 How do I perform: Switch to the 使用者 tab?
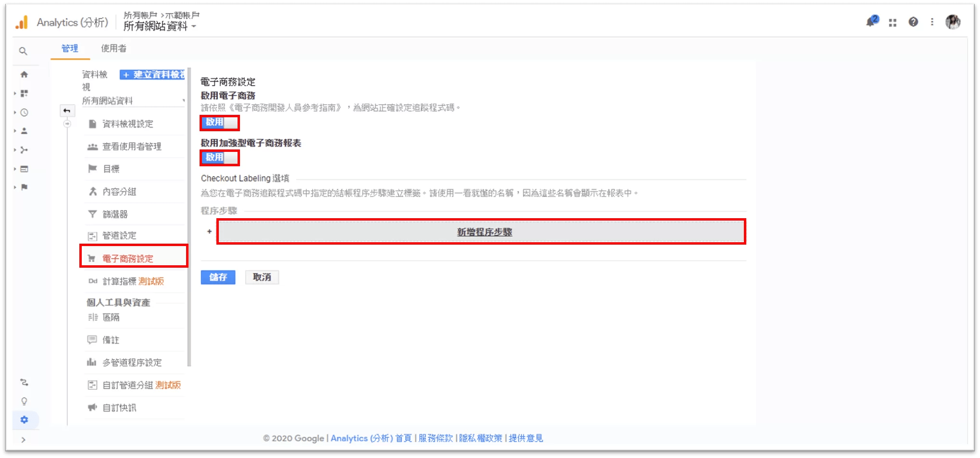[x=113, y=49]
